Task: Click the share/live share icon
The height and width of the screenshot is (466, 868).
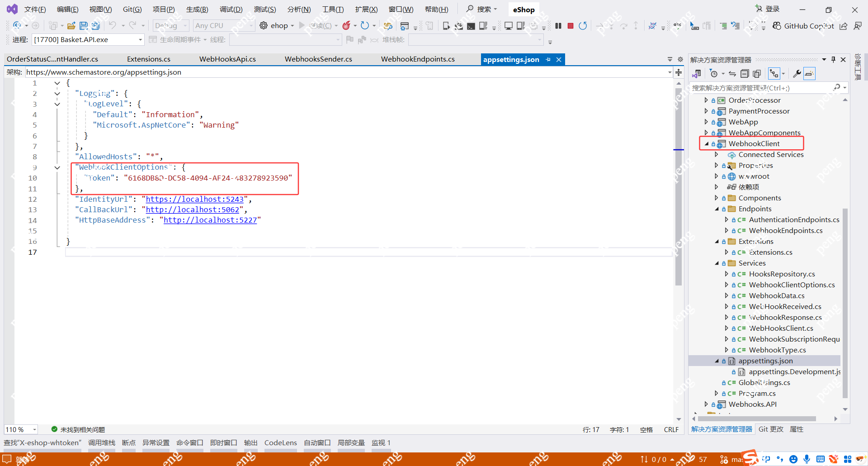Action: point(844,26)
